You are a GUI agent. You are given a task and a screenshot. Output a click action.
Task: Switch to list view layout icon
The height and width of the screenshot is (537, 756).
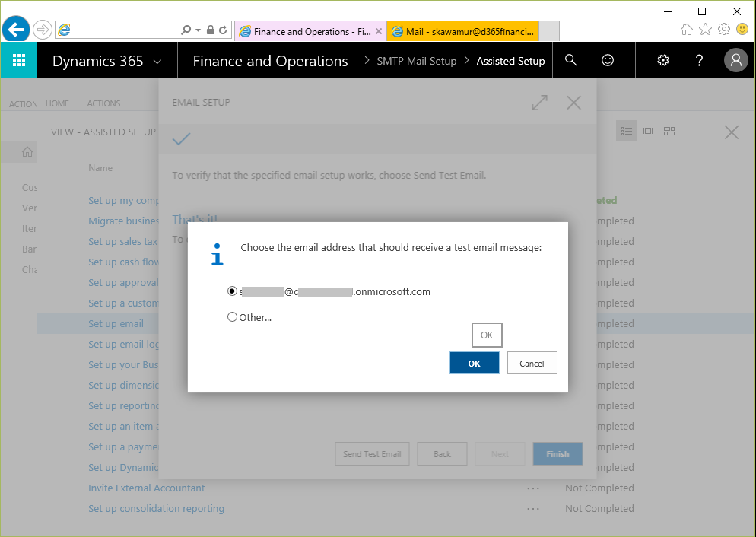(x=627, y=131)
